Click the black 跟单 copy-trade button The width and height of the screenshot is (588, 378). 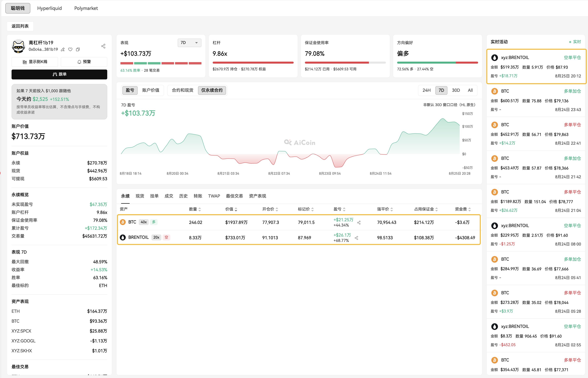[59, 74]
